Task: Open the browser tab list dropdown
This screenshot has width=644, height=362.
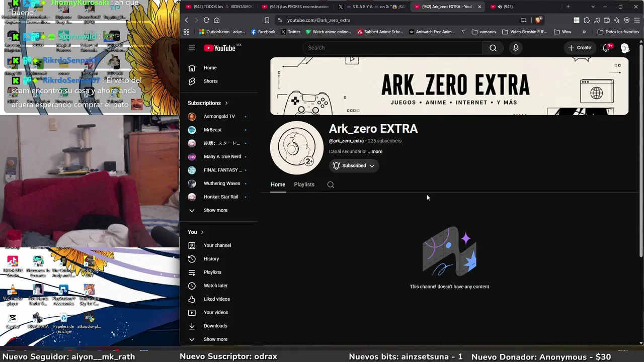Action: [x=593, y=7]
